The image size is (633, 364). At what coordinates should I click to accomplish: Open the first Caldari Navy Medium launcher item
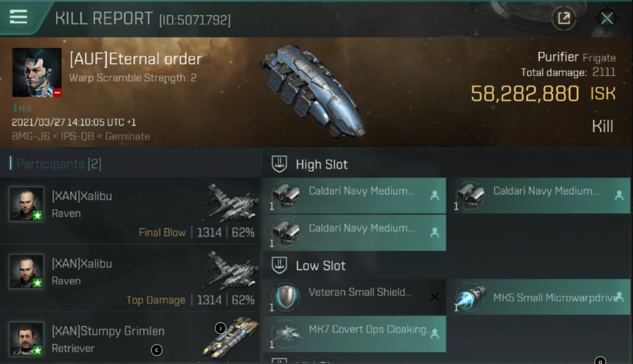coord(354,196)
